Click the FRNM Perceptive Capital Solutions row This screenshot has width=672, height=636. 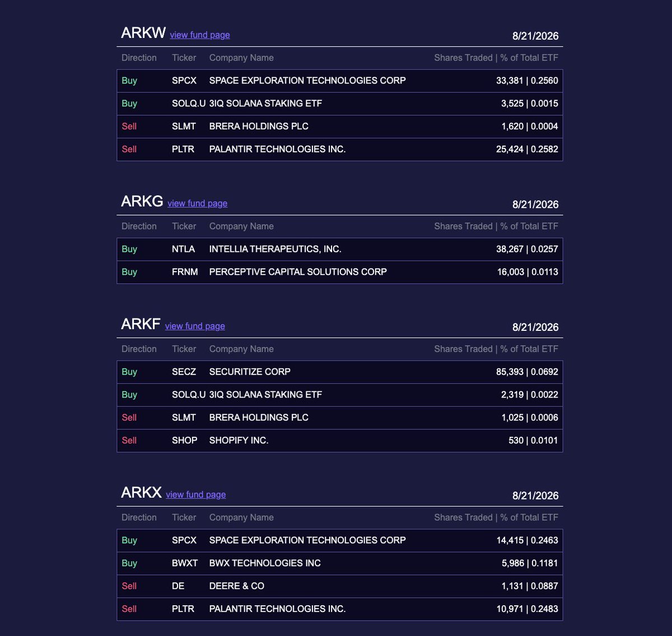(340, 272)
